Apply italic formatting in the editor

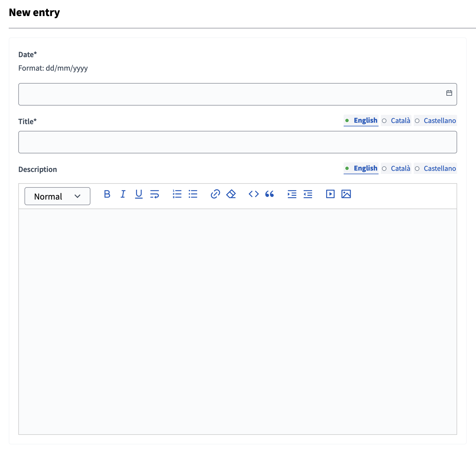123,194
